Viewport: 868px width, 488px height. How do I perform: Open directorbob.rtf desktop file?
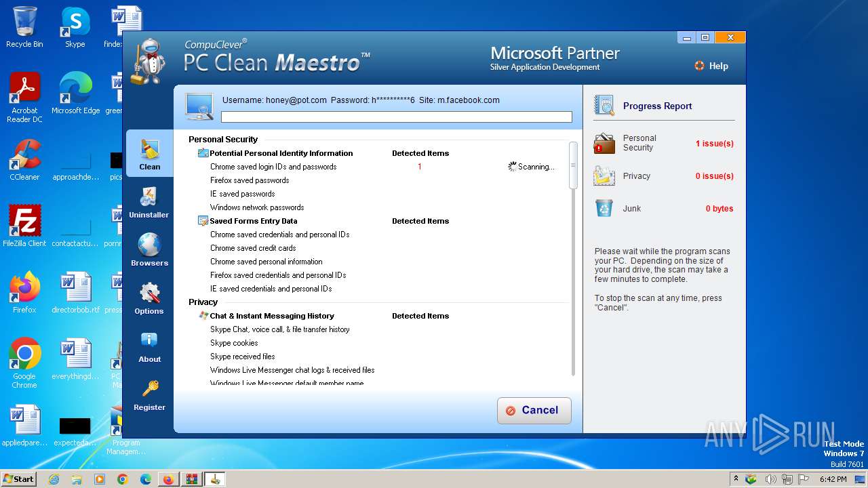click(75, 293)
